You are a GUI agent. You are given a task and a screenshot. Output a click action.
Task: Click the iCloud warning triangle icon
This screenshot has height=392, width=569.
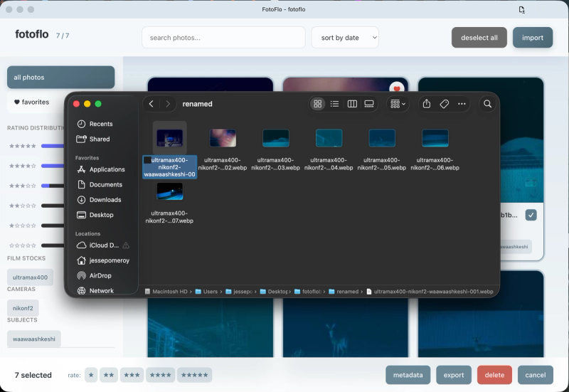[126, 245]
